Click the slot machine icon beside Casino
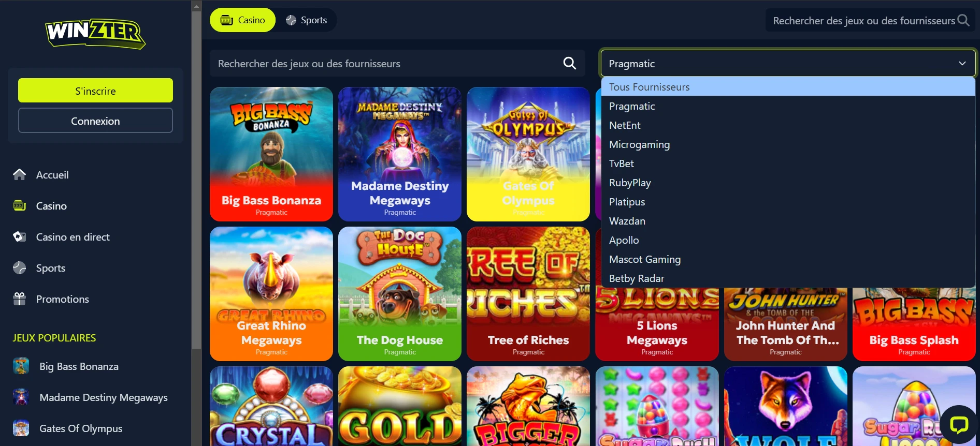The height and width of the screenshot is (446, 980). pyautogui.click(x=20, y=206)
